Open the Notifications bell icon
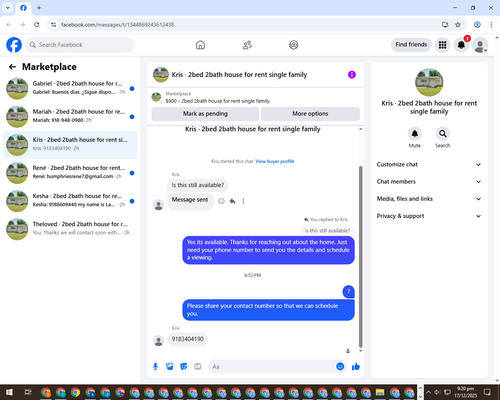 461,45
